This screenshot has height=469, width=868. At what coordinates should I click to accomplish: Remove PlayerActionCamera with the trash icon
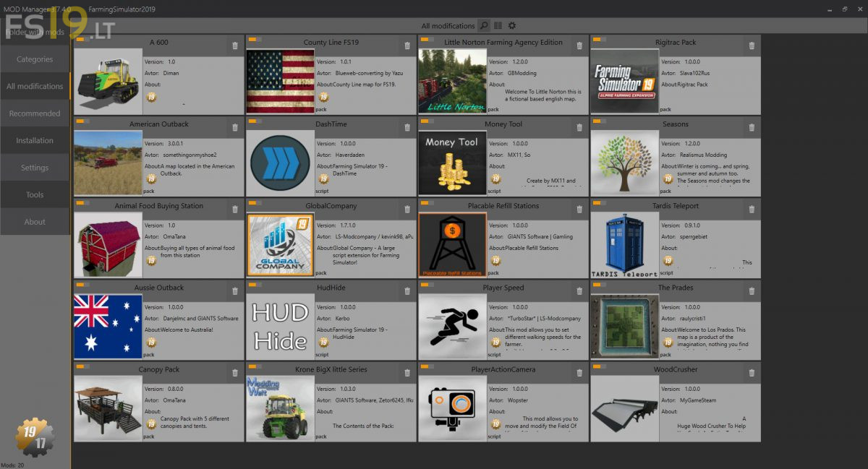[579, 372]
